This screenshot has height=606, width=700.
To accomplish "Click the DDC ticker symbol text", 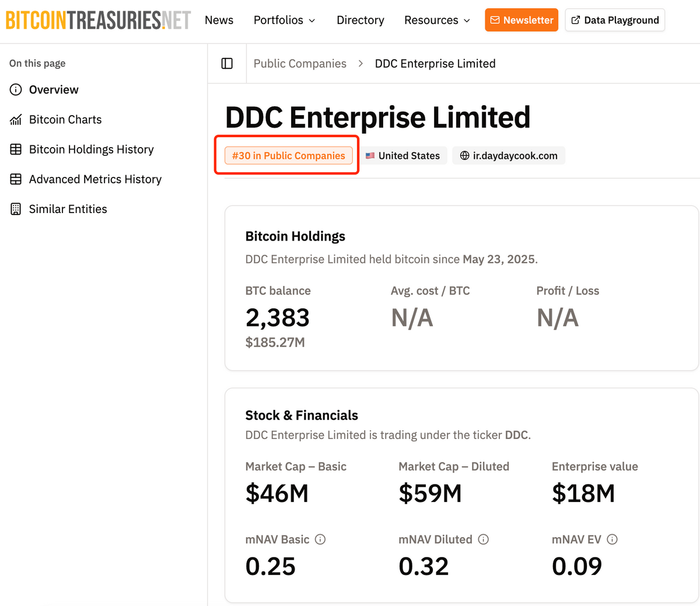I will point(516,435).
